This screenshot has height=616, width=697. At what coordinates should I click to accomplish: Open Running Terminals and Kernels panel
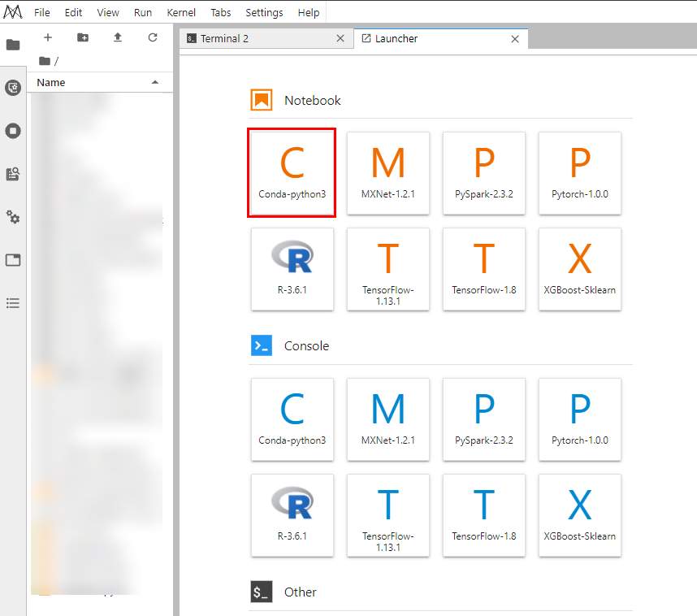tap(13, 131)
